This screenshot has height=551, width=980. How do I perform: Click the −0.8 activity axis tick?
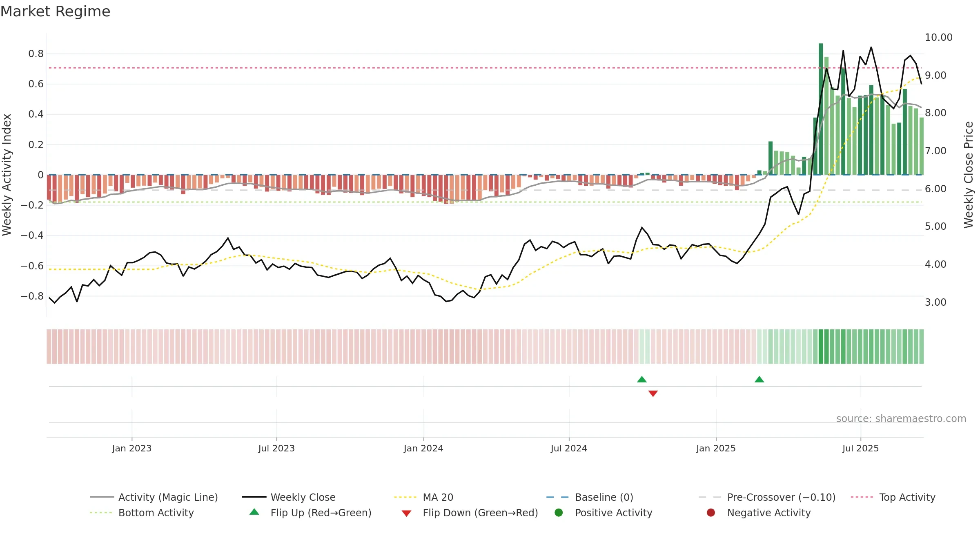tap(32, 296)
